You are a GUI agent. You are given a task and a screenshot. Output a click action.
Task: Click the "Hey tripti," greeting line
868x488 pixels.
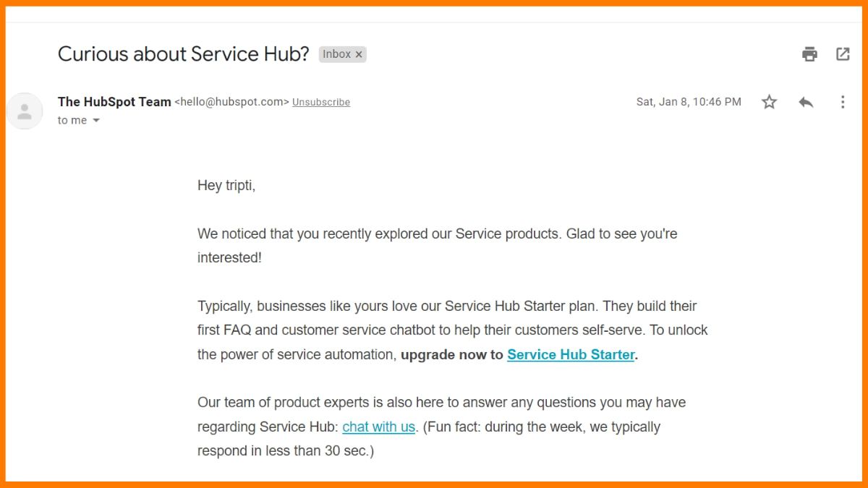[x=226, y=186]
